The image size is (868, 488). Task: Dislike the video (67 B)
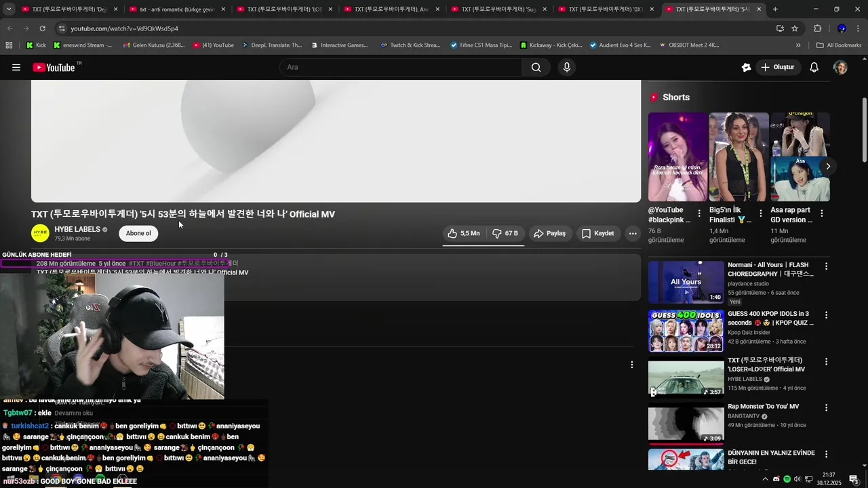pos(505,233)
